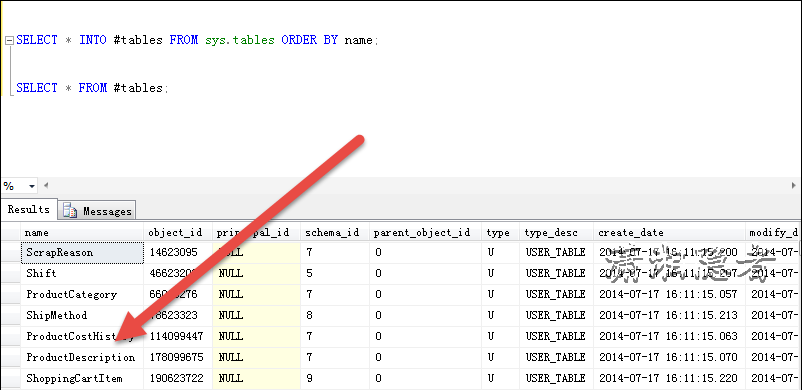The width and height of the screenshot is (802, 390).
Task: Click object_id cell 14623095
Action: click(178, 253)
